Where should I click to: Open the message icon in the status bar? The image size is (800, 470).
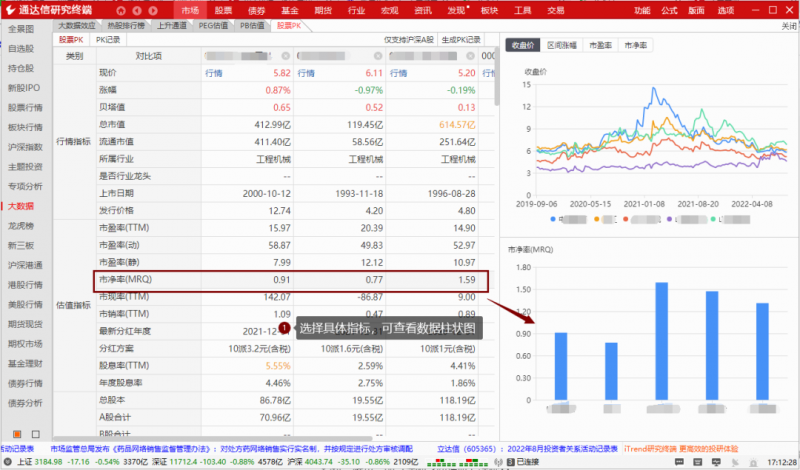(x=679, y=462)
